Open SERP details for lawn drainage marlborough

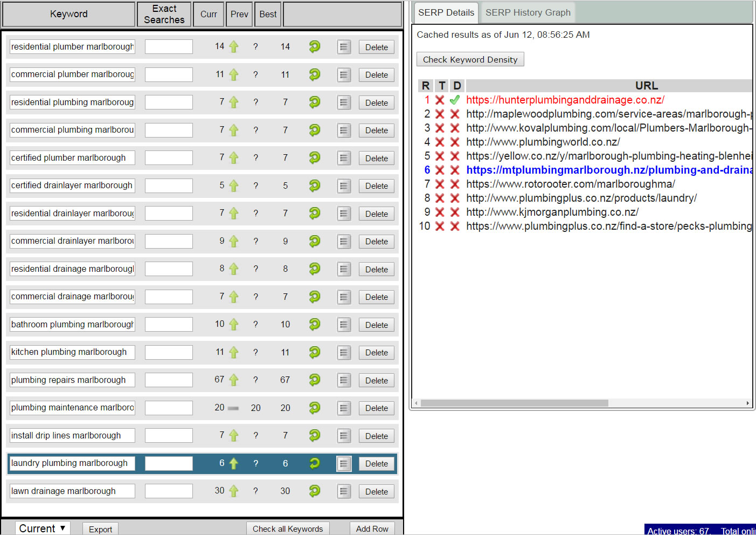[x=344, y=491]
